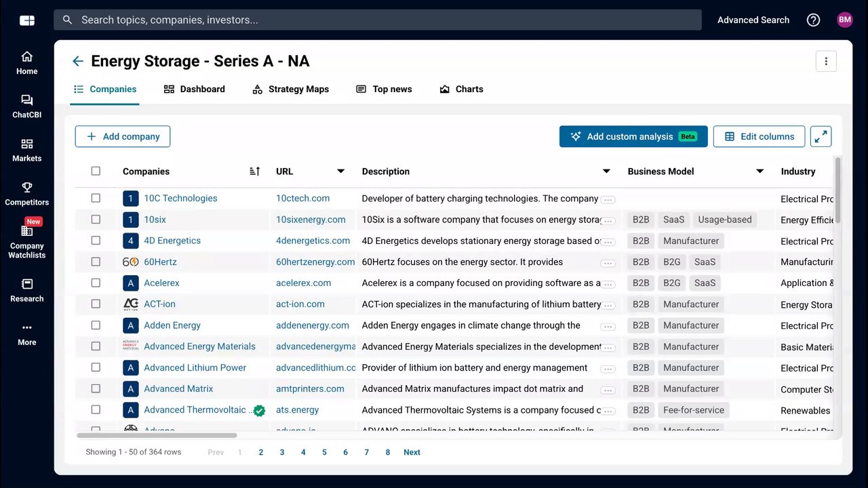Click the help question mark icon
This screenshot has width=868, height=488.
click(813, 20)
